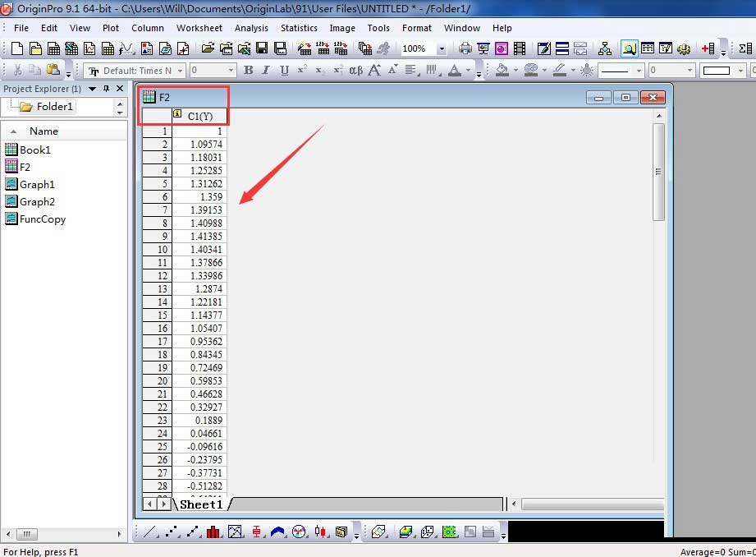The image size is (756, 557).
Task: Toggle Superscript formatting button
Action: (x=302, y=71)
